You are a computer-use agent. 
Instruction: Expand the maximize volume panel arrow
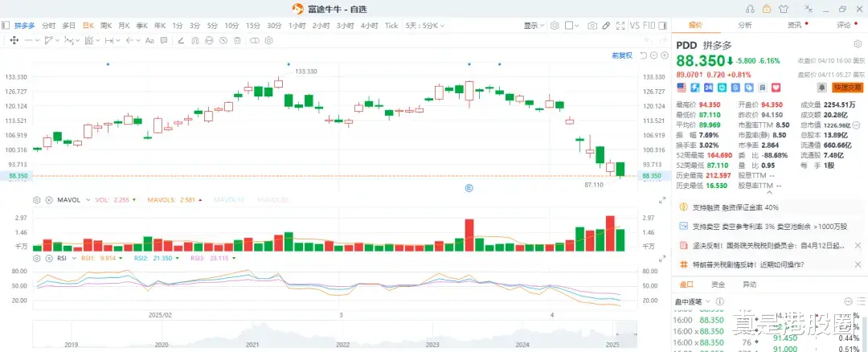coord(661,200)
